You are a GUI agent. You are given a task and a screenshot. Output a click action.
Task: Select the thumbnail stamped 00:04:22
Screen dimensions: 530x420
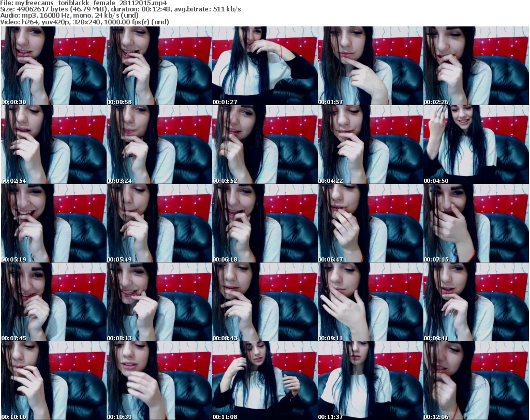click(x=370, y=144)
